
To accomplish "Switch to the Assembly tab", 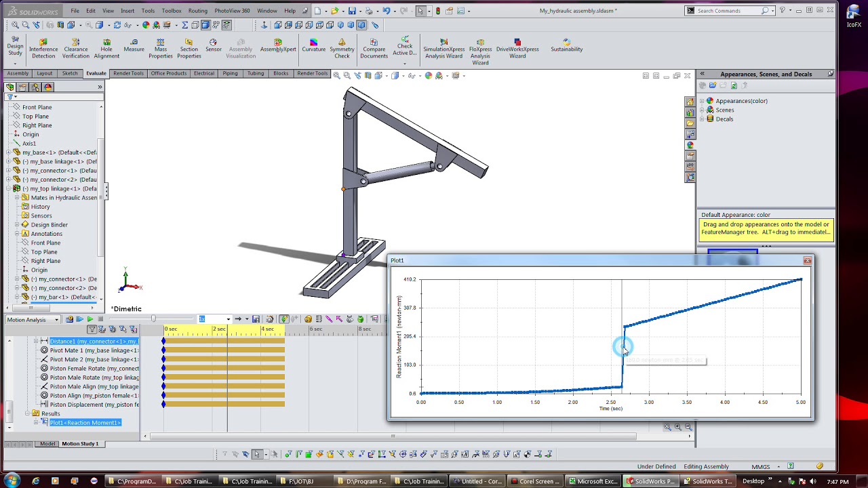I will coord(18,73).
